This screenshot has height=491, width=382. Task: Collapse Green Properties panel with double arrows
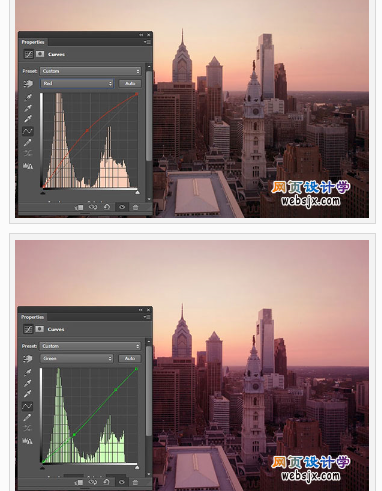coord(141,310)
